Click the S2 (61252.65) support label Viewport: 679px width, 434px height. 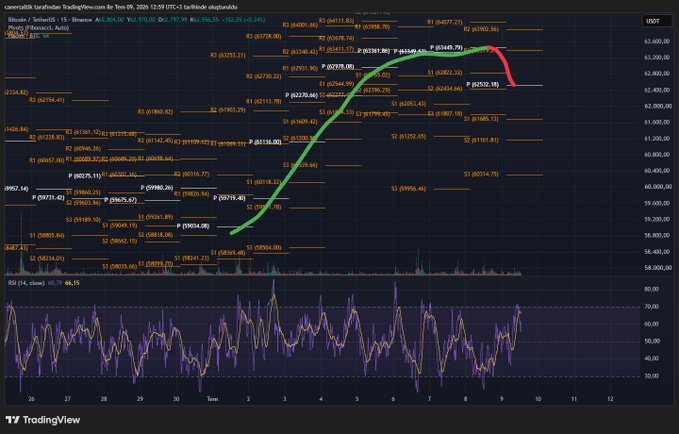(x=409, y=136)
